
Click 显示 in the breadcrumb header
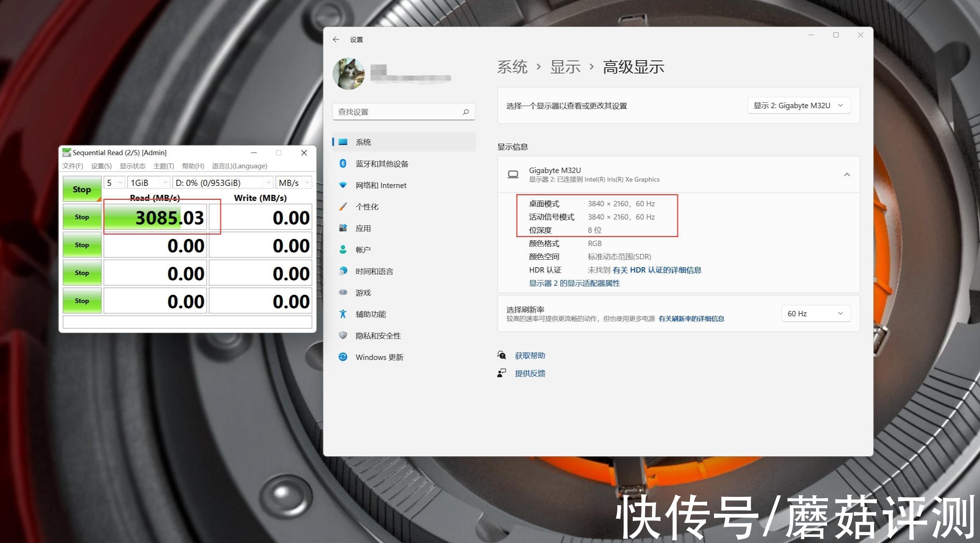coord(565,67)
